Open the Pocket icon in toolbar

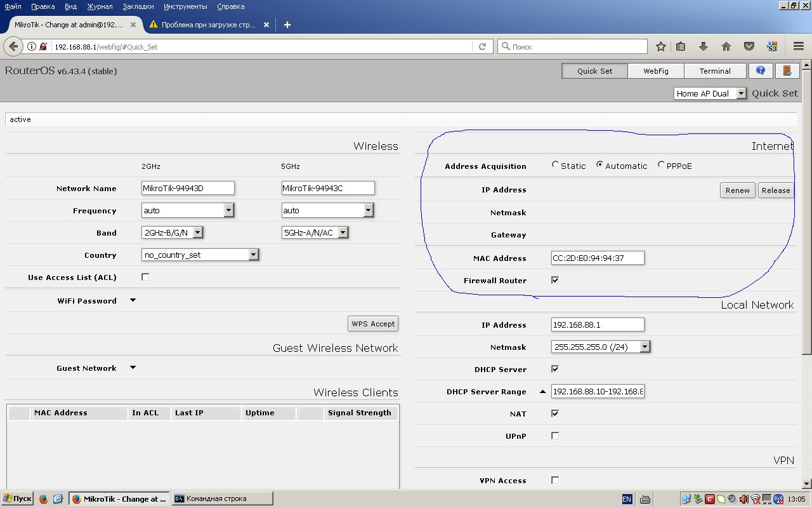point(749,46)
